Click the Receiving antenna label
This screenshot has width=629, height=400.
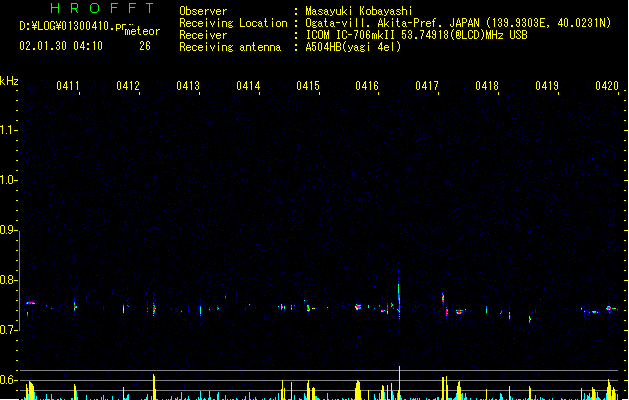pyautogui.click(x=230, y=47)
